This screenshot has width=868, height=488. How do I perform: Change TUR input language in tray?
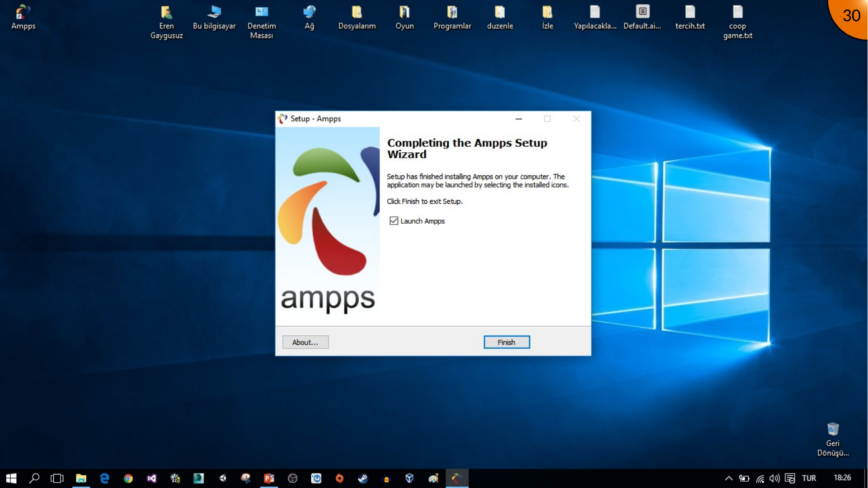pyautogui.click(x=809, y=479)
